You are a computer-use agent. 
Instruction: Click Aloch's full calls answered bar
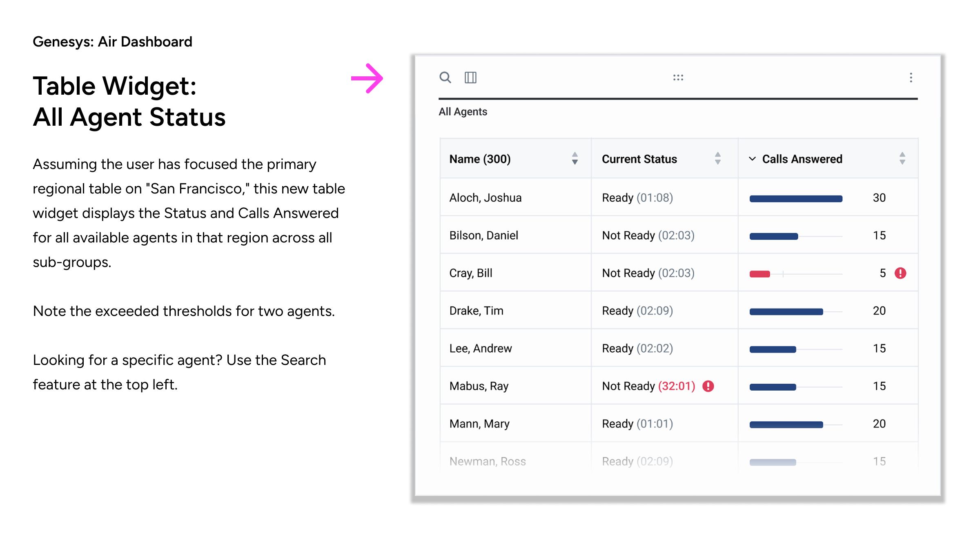click(796, 199)
